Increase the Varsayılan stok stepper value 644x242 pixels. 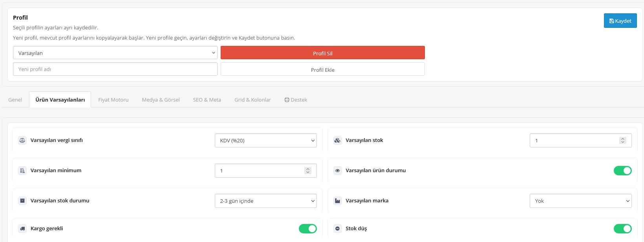point(622,139)
